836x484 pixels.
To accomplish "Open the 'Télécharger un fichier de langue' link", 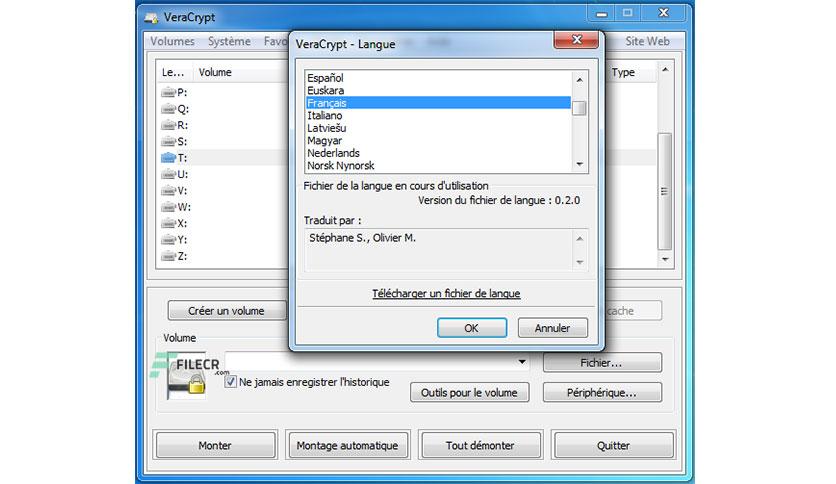I will (446, 293).
